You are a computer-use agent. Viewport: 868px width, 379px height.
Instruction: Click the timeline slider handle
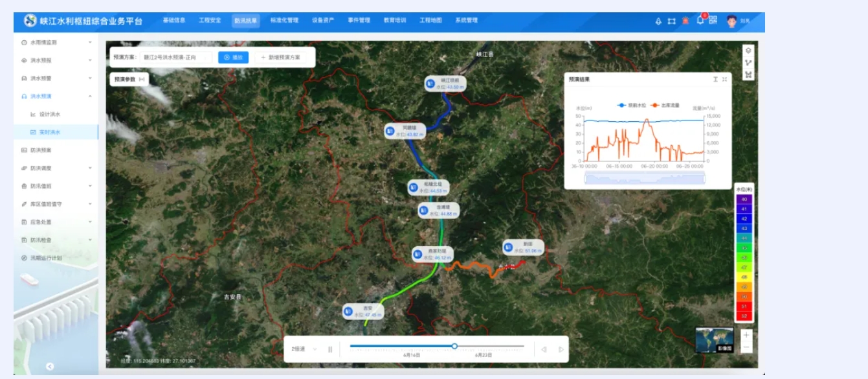pyautogui.click(x=454, y=346)
